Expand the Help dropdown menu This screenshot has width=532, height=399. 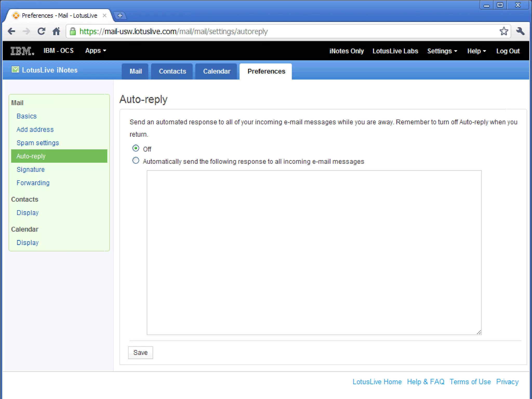click(x=476, y=51)
